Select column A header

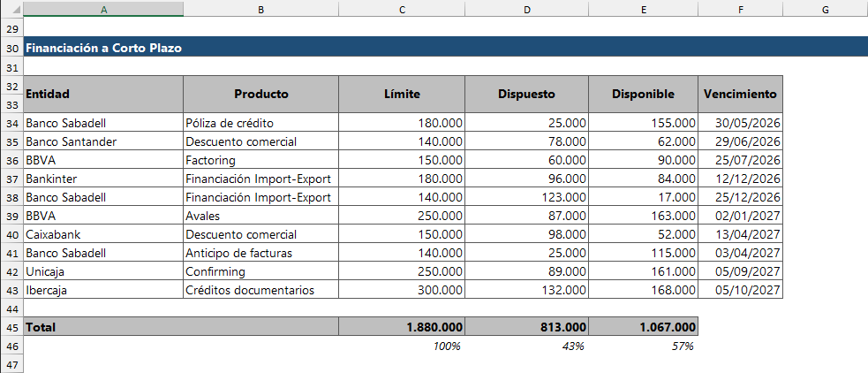(104, 9)
